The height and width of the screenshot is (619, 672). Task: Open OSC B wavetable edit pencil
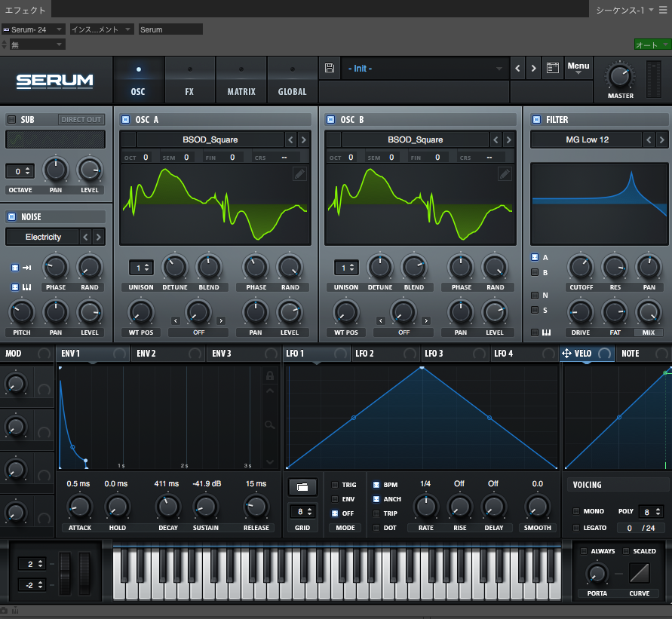(x=505, y=174)
